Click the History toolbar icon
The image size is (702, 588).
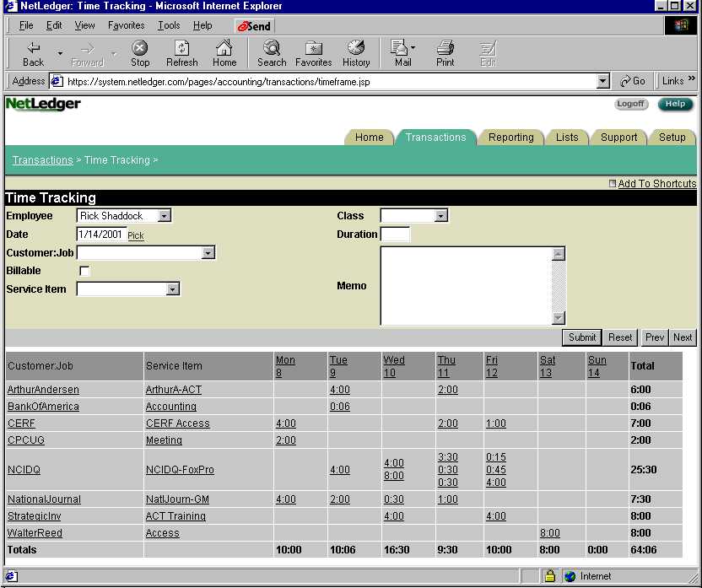click(356, 53)
